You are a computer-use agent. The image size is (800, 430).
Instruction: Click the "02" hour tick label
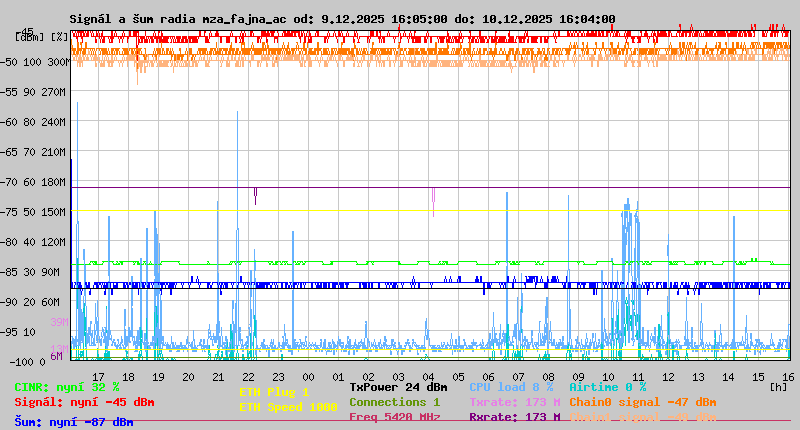tap(368, 377)
